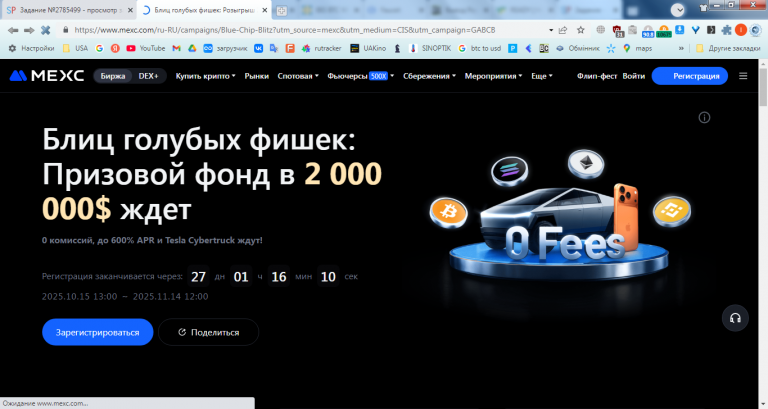The image size is (768, 409).
Task: Open Google bookmark icon after USA
Action: [99, 48]
